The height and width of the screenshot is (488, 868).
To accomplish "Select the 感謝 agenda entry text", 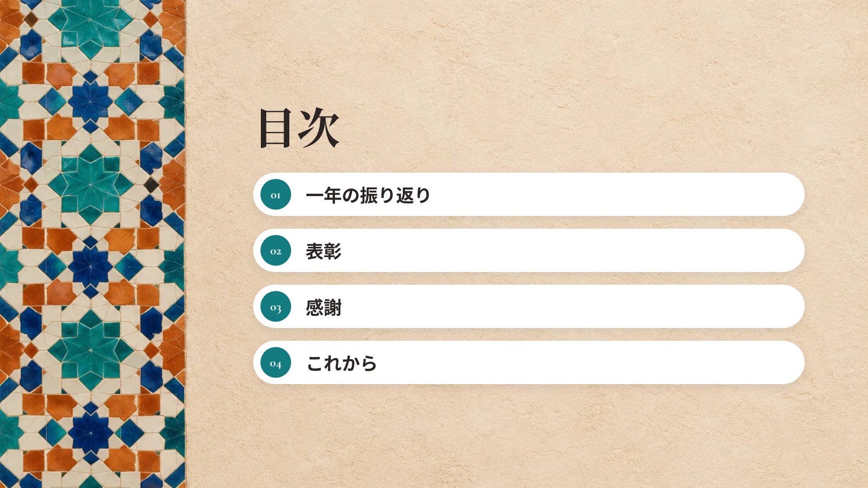I will click(x=323, y=307).
